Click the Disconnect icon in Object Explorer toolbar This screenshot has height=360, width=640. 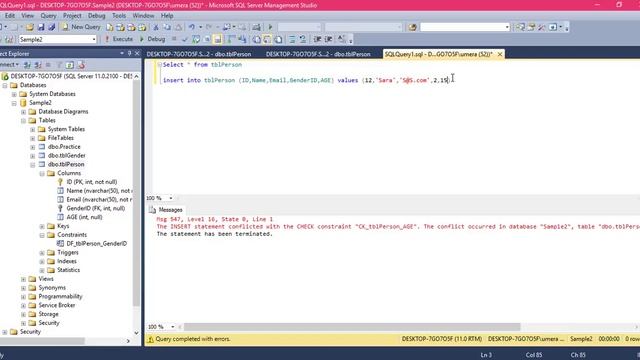38,64
